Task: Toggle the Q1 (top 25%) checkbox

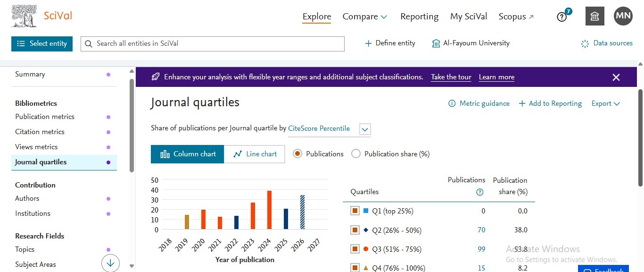Action: (355, 211)
